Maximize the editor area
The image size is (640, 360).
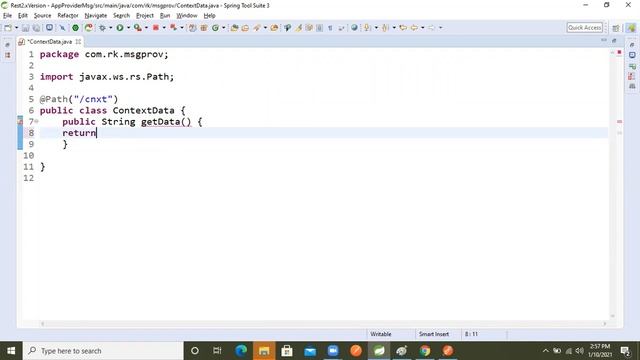(614, 40)
